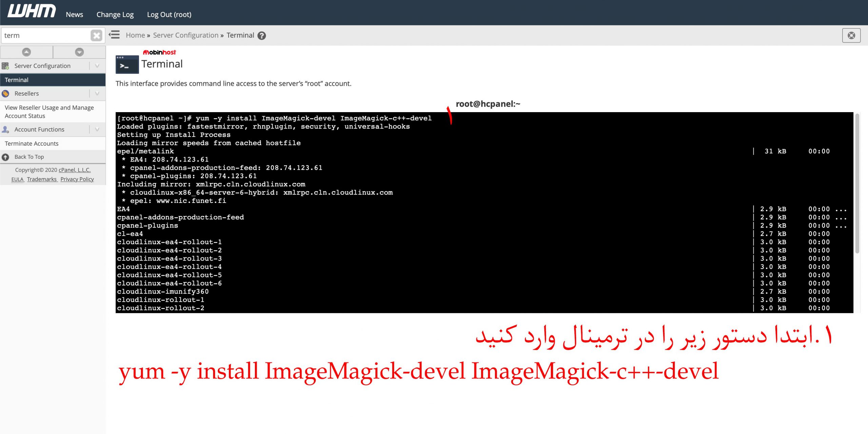
Task: Click the reconnect icon at the top right
Action: 851,35
